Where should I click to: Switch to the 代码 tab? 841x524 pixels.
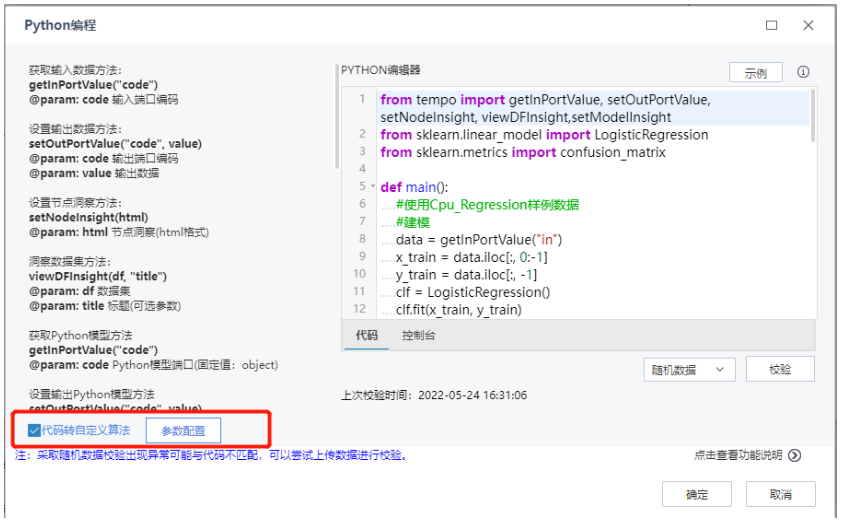(x=367, y=335)
